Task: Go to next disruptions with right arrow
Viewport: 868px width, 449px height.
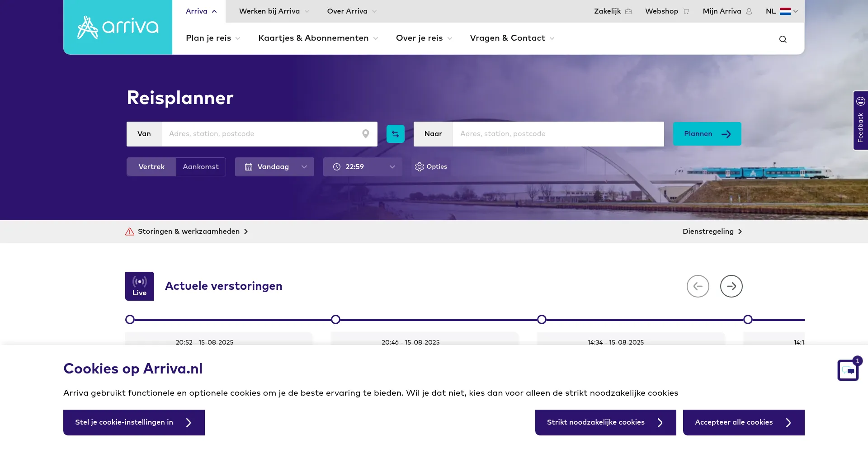Action: 731,286
